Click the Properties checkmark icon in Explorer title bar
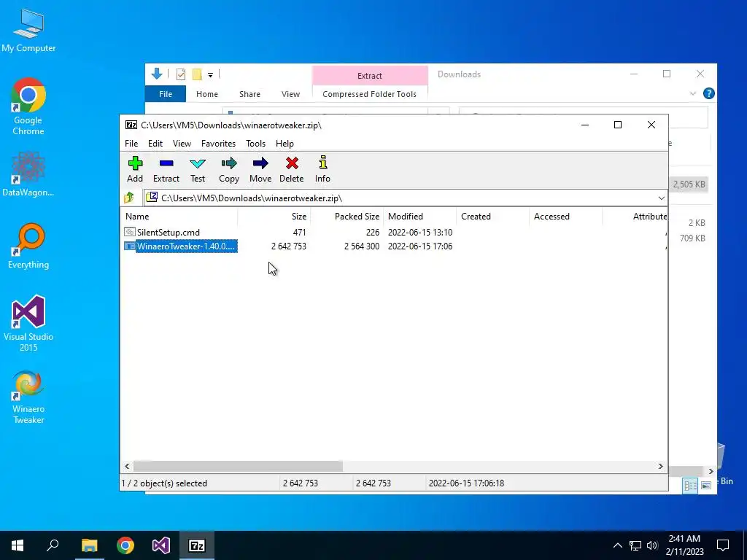 [181, 74]
